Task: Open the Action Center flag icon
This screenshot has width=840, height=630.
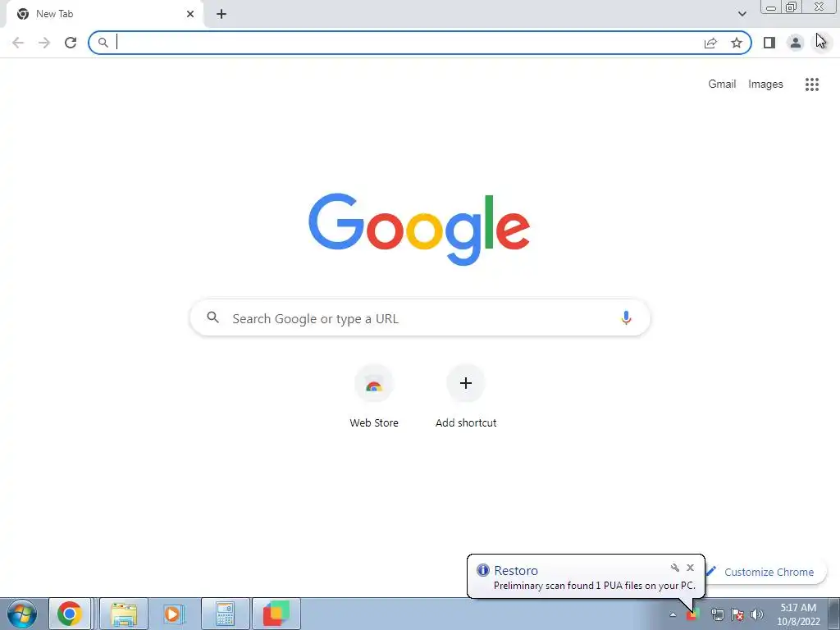Action: [737, 615]
